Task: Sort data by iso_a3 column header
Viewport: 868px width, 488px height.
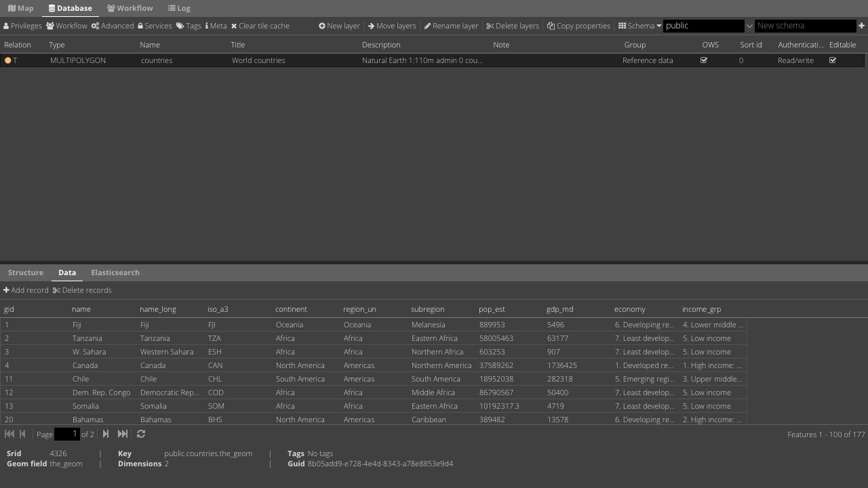Action: click(218, 309)
